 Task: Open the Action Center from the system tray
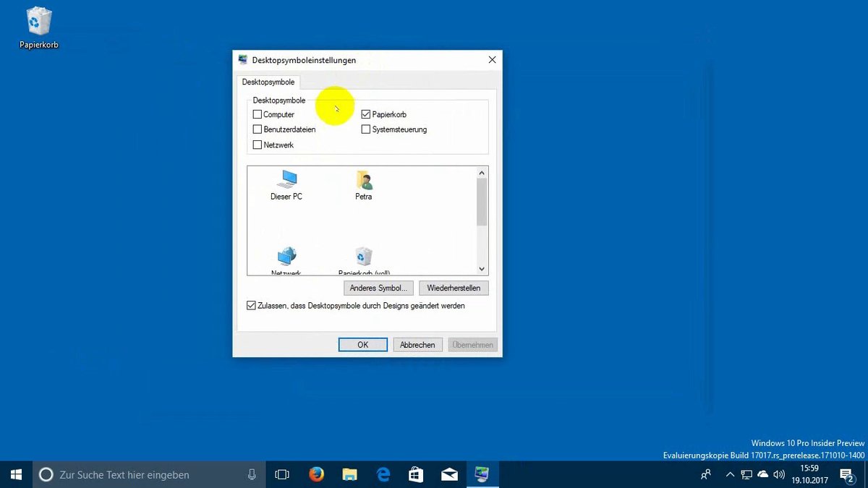846,474
